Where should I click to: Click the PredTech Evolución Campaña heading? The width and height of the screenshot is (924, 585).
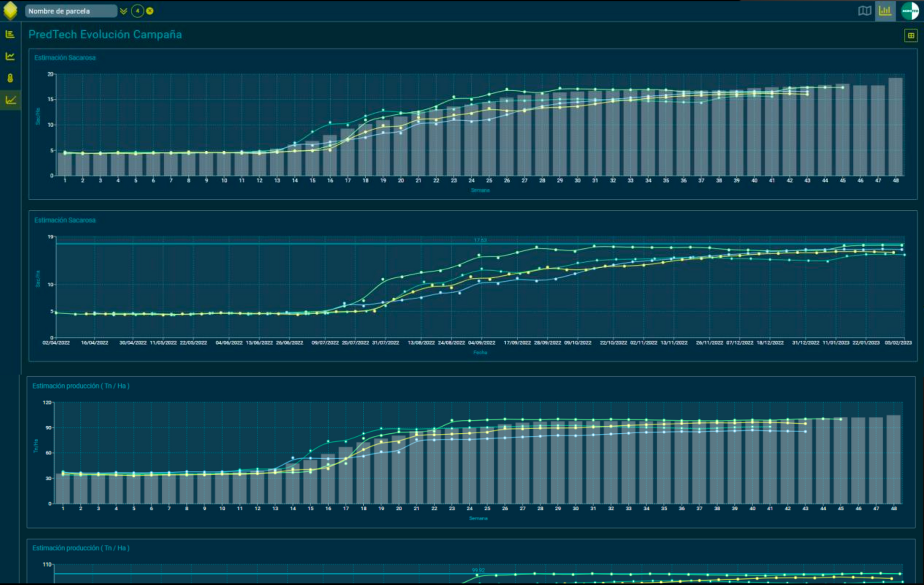click(105, 35)
